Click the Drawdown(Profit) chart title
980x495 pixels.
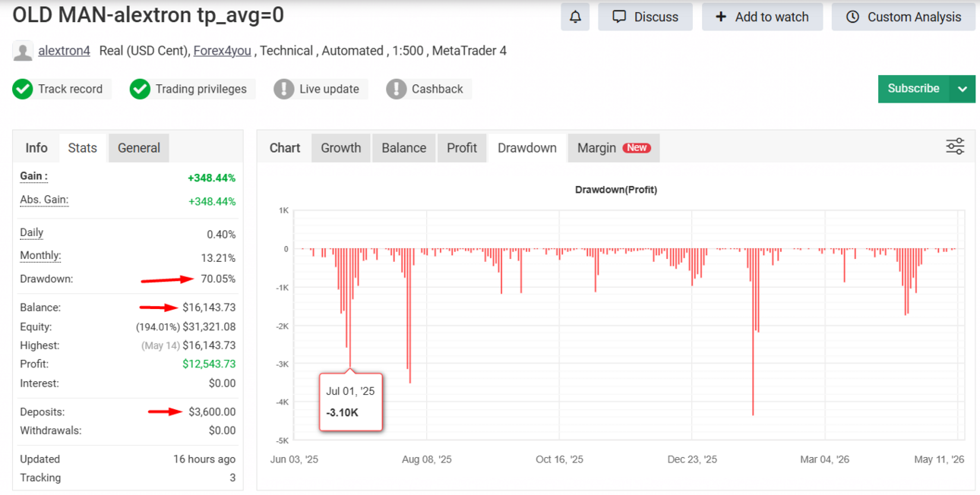[x=616, y=190]
